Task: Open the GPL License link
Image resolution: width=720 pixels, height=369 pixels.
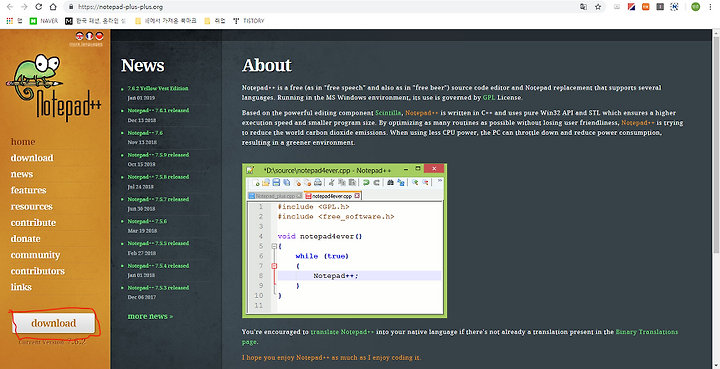Action: click(x=489, y=97)
